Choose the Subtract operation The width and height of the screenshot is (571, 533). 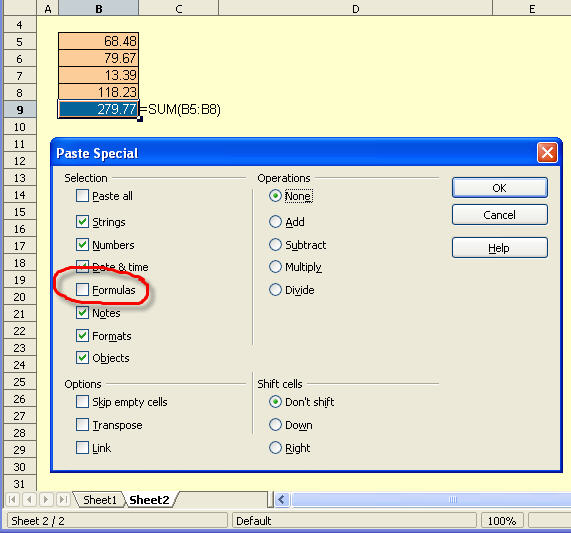tap(275, 244)
